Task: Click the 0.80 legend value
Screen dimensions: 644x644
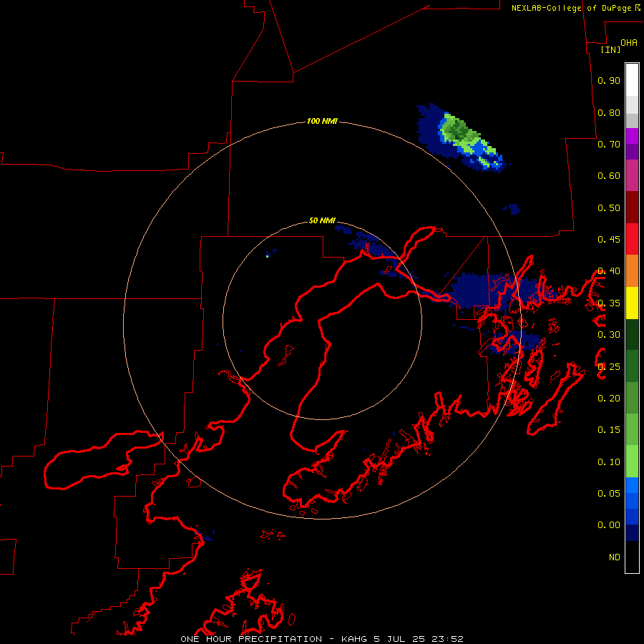Action: (x=609, y=112)
